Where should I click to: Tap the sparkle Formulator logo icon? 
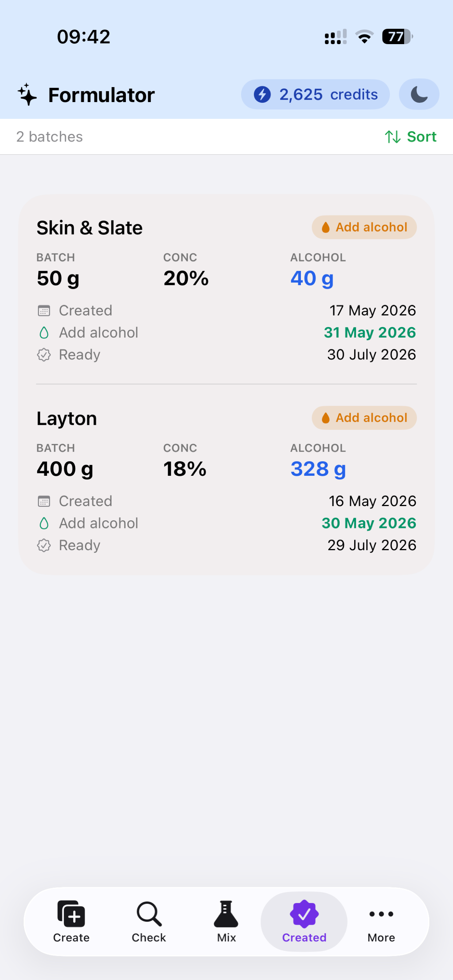27,94
